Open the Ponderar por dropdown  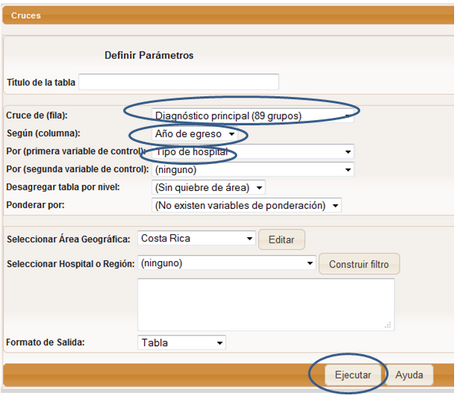(x=246, y=205)
